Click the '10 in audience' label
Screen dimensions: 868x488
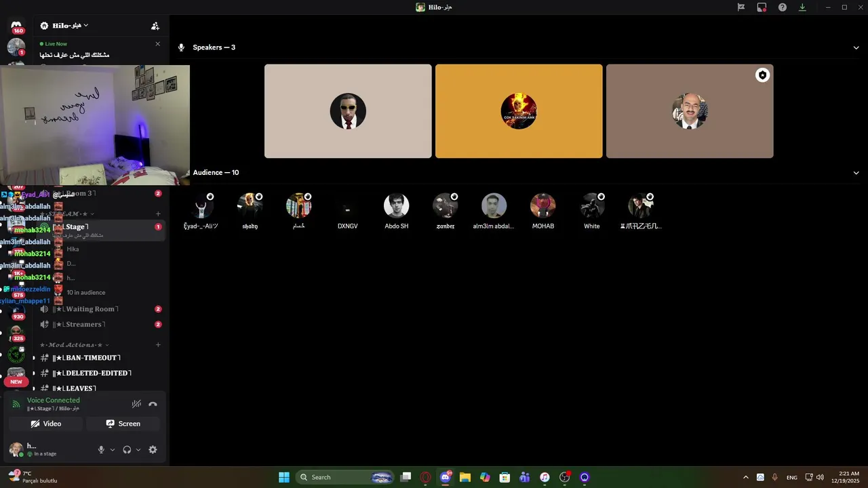click(86, 293)
